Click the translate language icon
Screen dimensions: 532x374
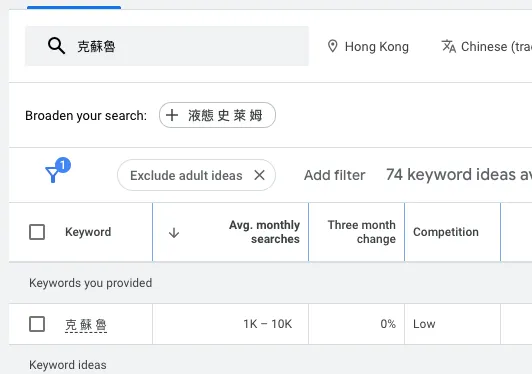tap(449, 46)
